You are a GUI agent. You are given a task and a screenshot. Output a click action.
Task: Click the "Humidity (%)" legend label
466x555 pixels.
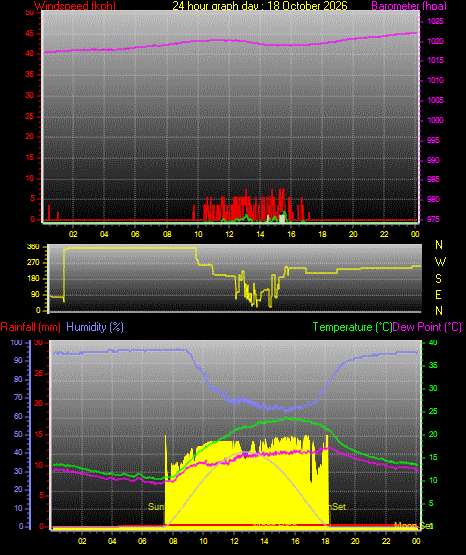[95, 327]
